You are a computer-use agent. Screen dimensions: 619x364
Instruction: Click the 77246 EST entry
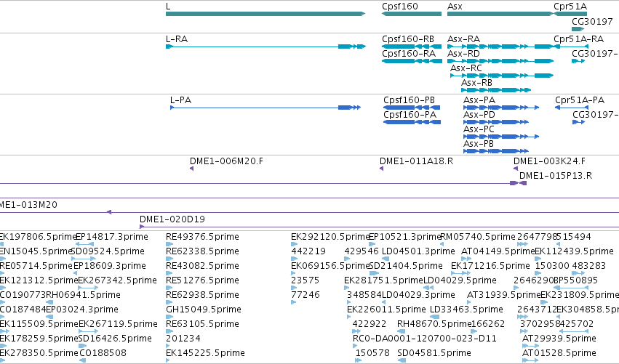click(x=305, y=295)
